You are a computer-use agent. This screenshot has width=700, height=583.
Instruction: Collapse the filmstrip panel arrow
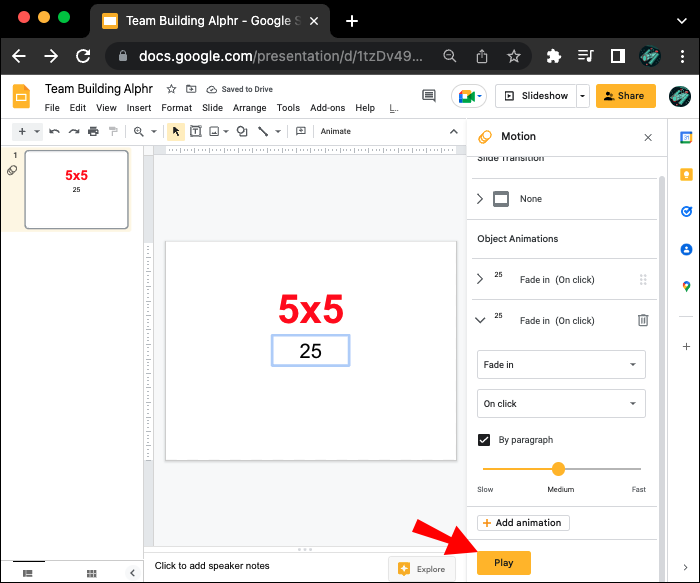[x=132, y=573]
